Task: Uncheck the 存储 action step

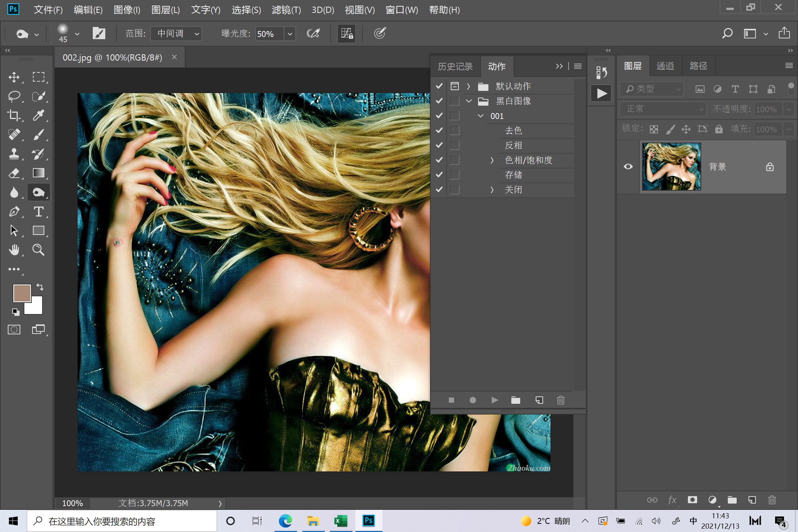Action: pyautogui.click(x=439, y=175)
